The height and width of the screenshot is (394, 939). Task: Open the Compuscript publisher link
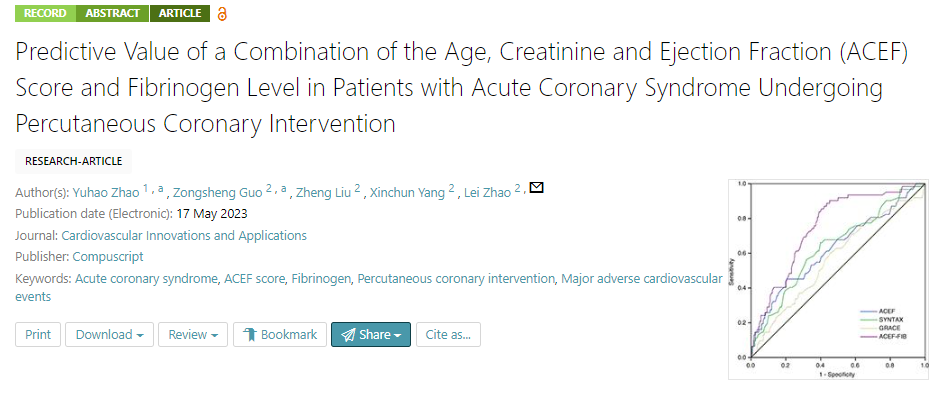(108, 257)
